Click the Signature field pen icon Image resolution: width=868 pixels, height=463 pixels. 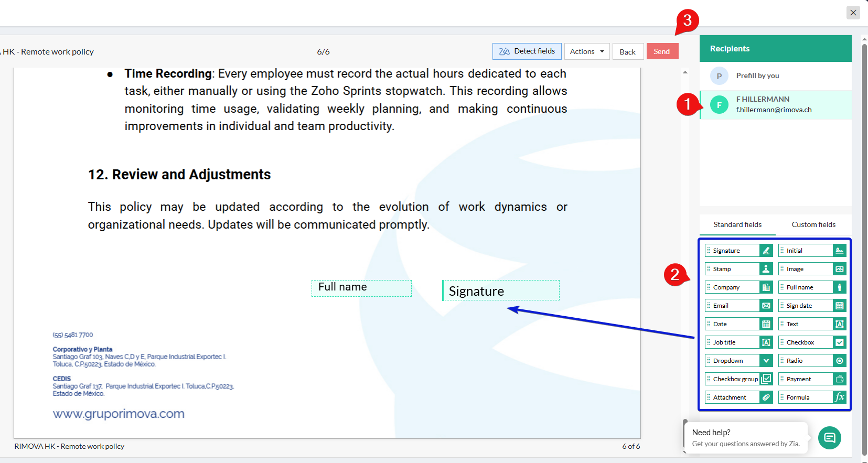coord(766,251)
